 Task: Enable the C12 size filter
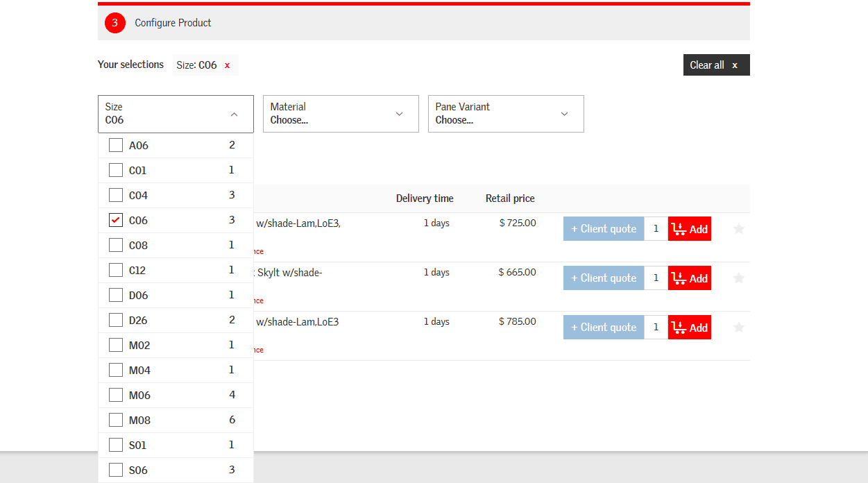(x=116, y=270)
